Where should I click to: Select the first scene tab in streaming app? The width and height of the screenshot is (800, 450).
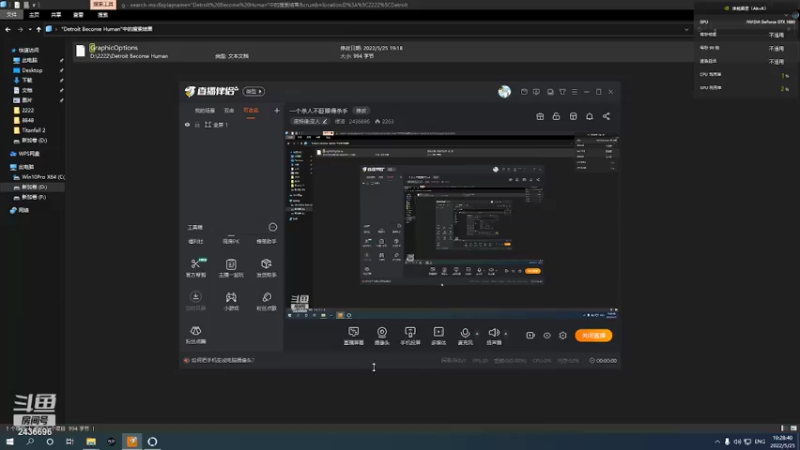[x=205, y=111]
